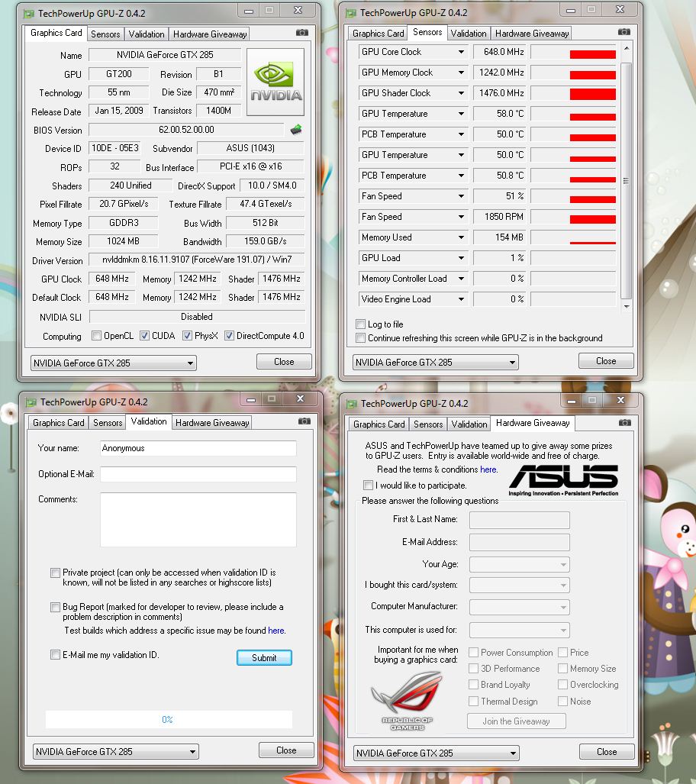696x784 pixels.
Task: Click camera icon in Hardware Giveaway window
Action: click(625, 422)
